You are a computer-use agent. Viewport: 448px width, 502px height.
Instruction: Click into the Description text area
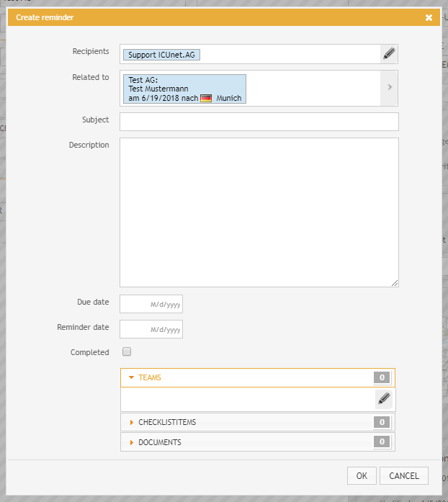[259, 212]
